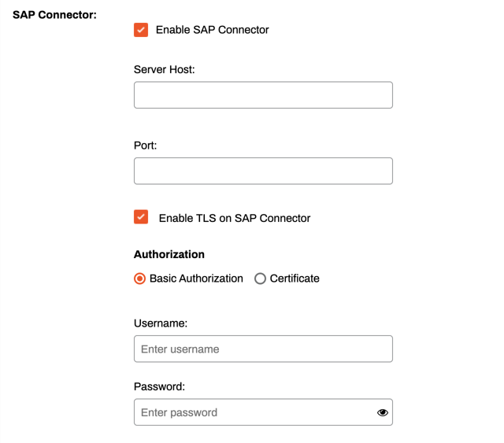
Task: Click the Enable TLS on SAP Connector label
Action: [235, 218]
